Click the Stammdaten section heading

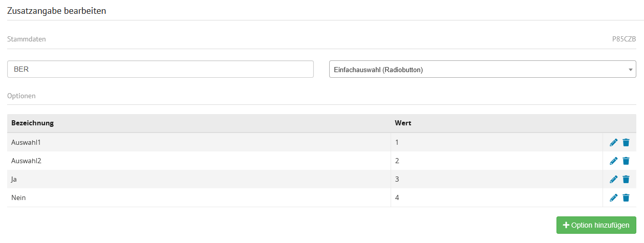[x=27, y=39]
